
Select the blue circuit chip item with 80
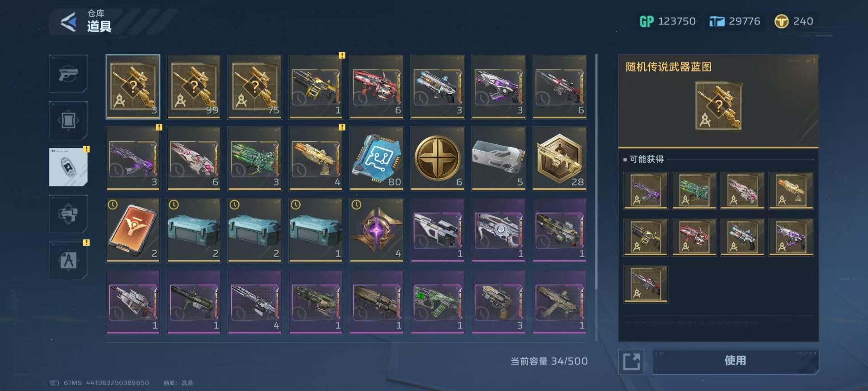377,158
